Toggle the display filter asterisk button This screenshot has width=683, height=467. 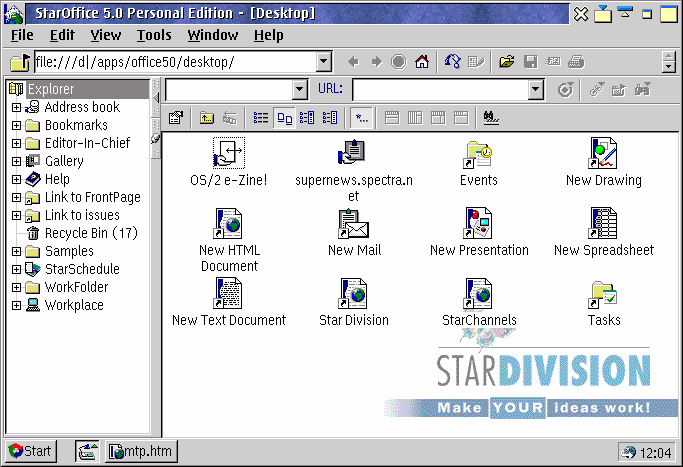(x=362, y=118)
